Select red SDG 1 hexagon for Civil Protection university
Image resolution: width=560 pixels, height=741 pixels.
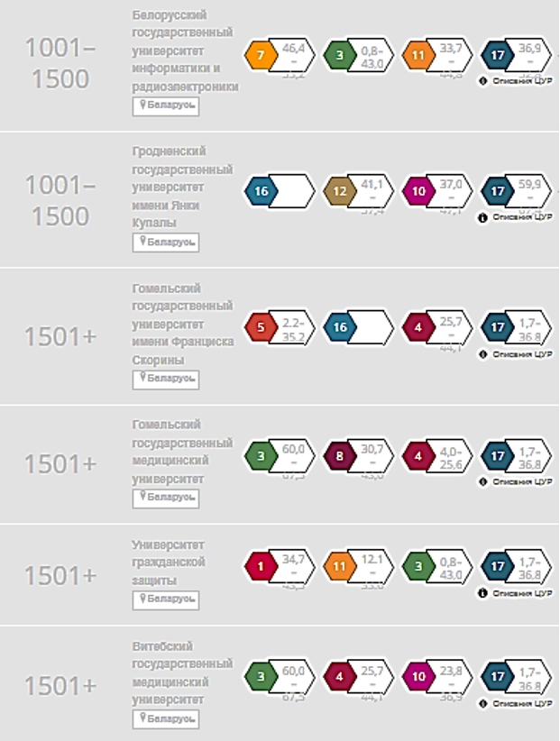point(261,567)
